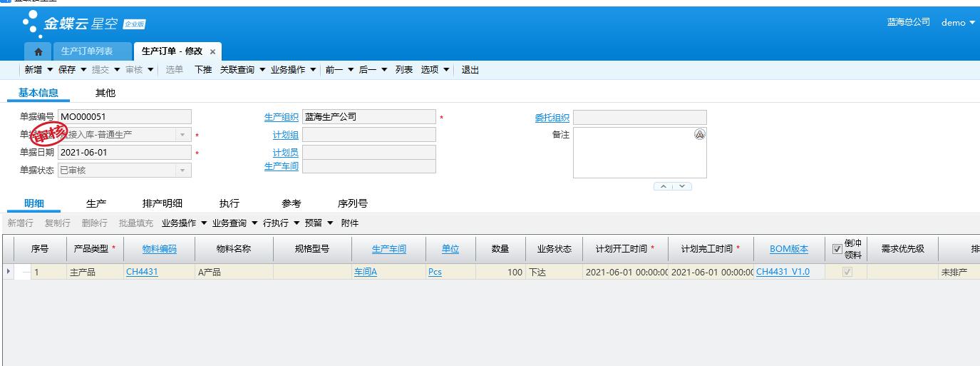Switch to the 执行 tab
The height and width of the screenshot is (366, 980).
pos(229,203)
